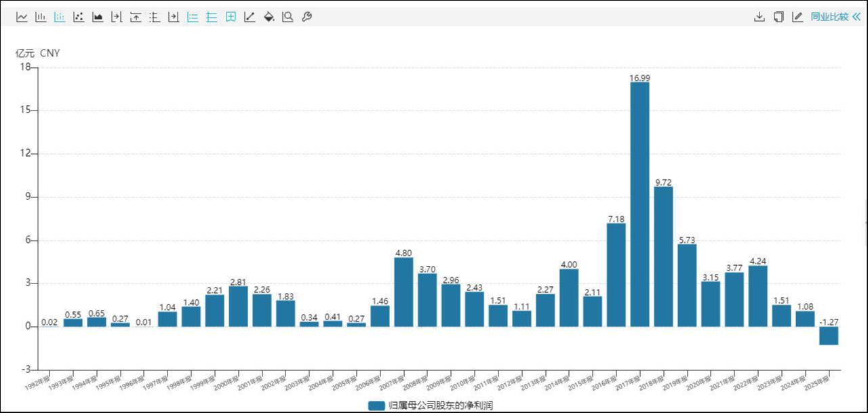The width and height of the screenshot is (868, 413).
Task: Toggle the highlighted blue bar chart icon
Action: pos(60,17)
